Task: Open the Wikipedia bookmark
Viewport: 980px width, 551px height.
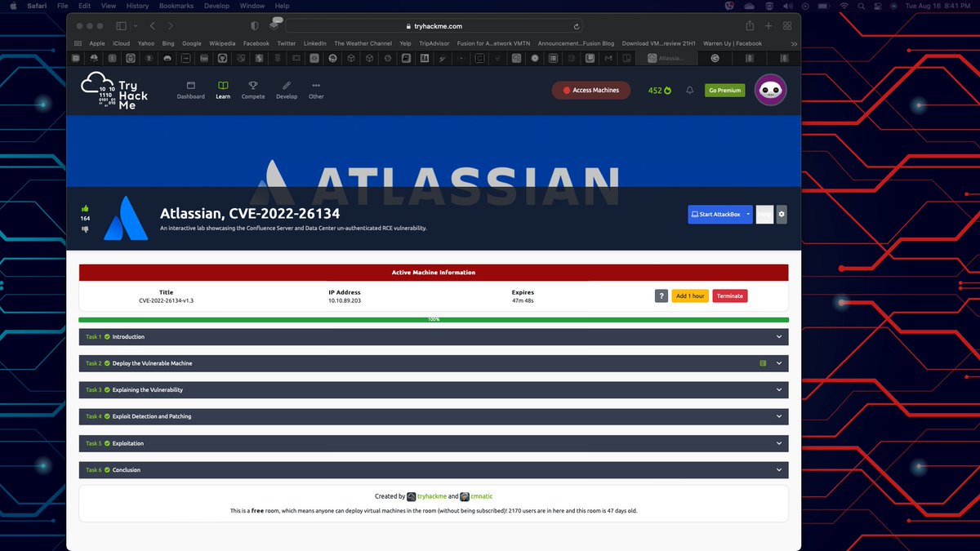Action: coord(222,43)
